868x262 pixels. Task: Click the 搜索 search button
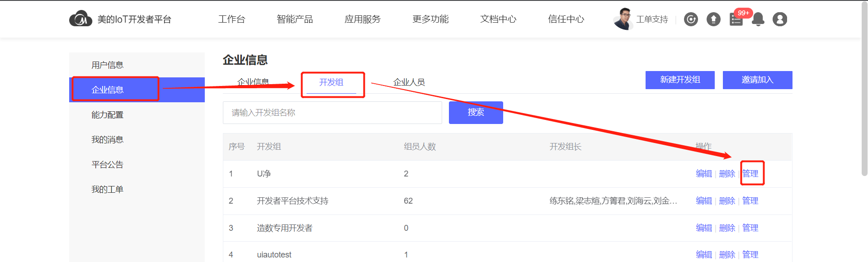(476, 113)
